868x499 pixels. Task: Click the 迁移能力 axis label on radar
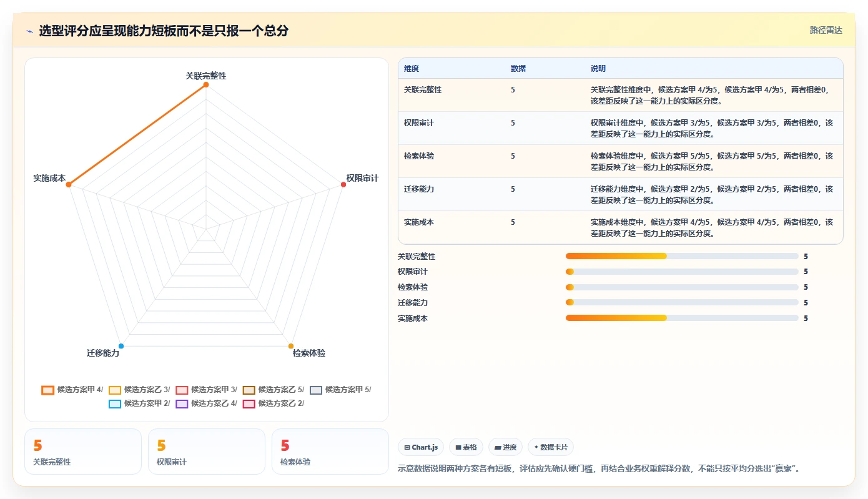[103, 353]
